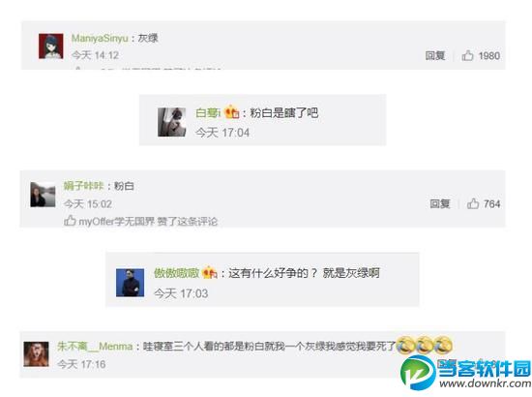Like ManiyaSinyu's comment with 1980 likes
532x397 pixels.
click(467, 55)
